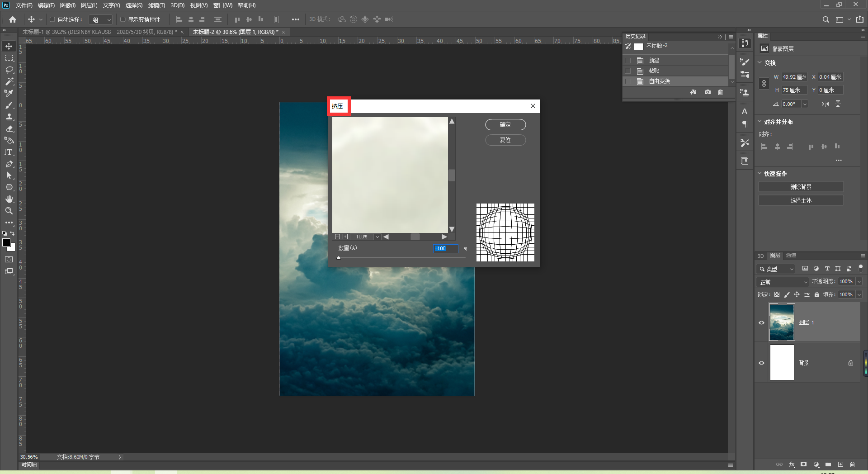
Task: Select the Move tool
Action: [9, 47]
